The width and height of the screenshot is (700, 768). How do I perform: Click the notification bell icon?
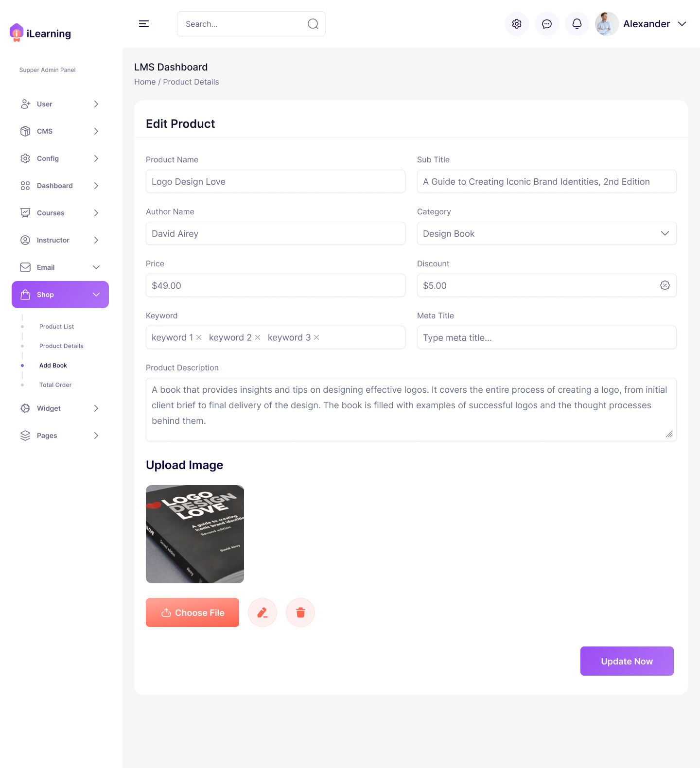[x=577, y=24]
